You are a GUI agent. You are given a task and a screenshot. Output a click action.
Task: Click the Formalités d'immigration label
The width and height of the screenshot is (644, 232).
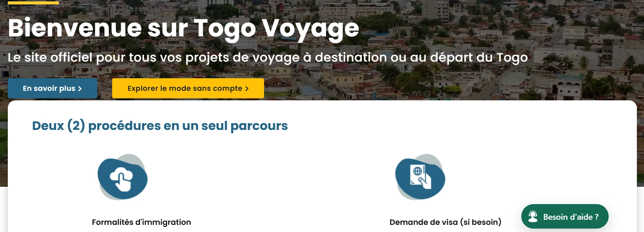[141, 222]
